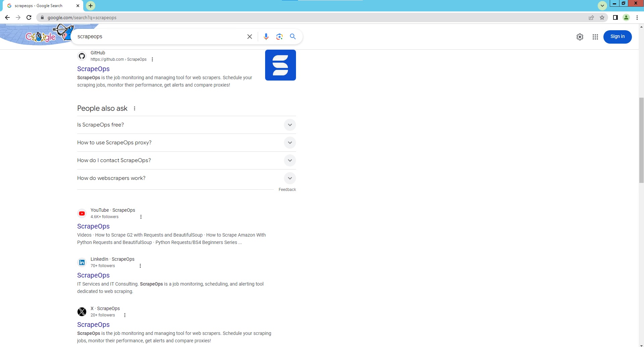Click the microphone voice search icon
Screen dimensions: 644x347
tap(266, 37)
